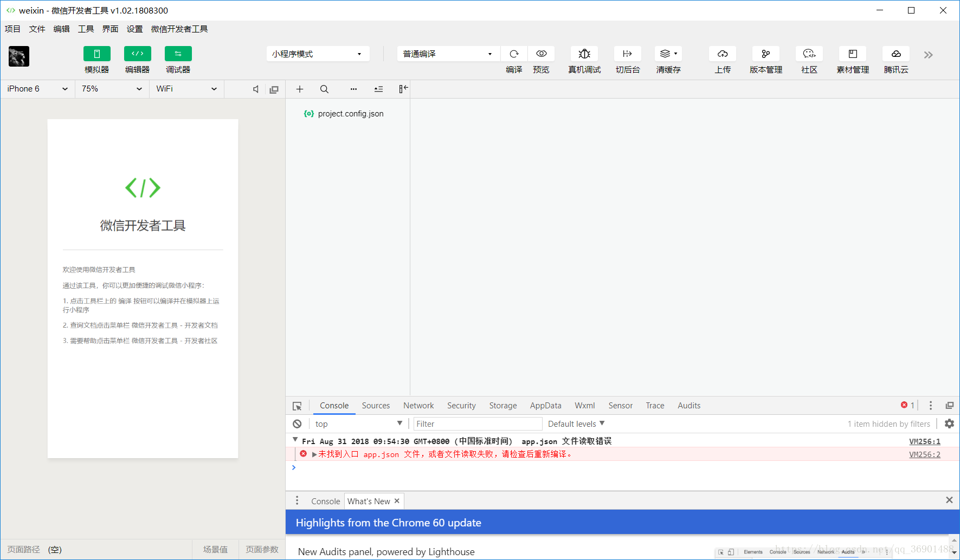Open the 小程序模式 mode dropdown
Image resolution: width=960 pixels, height=560 pixels.
point(318,54)
